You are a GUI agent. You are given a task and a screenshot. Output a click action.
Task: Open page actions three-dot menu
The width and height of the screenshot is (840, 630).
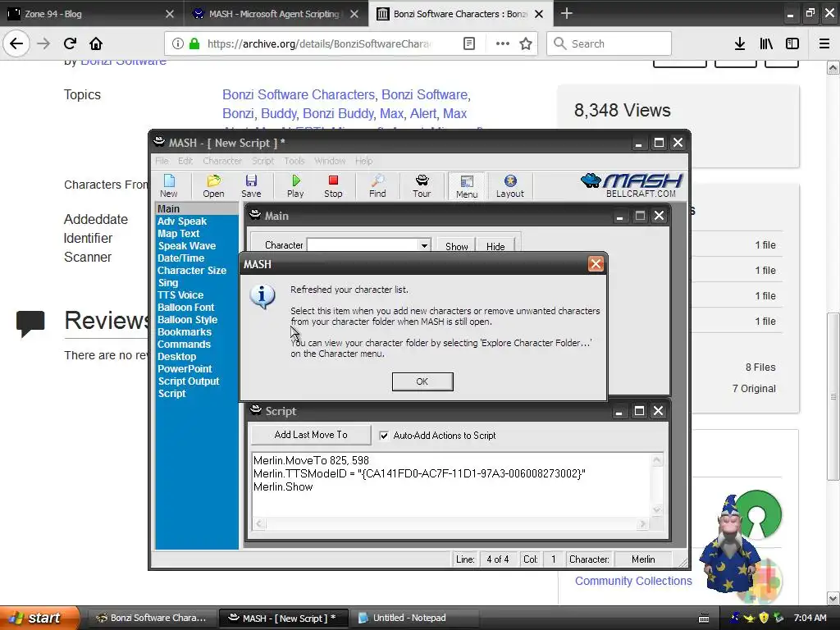coord(503,43)
